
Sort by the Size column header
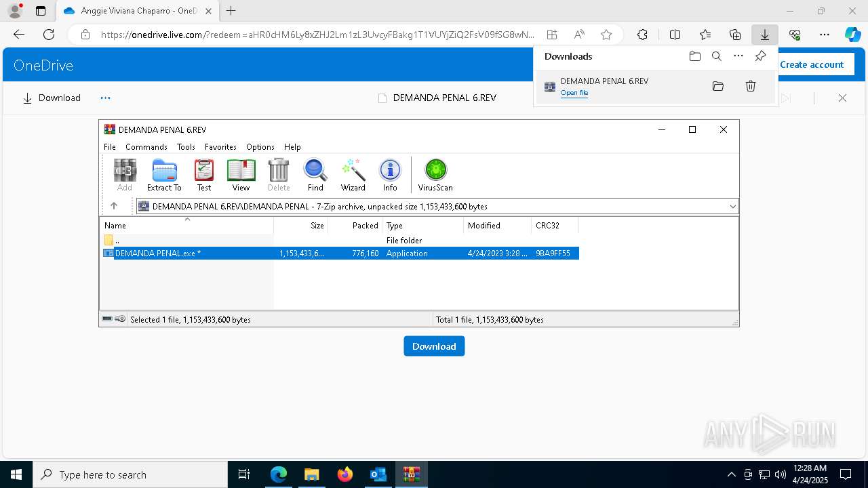[x=301, y=225]
